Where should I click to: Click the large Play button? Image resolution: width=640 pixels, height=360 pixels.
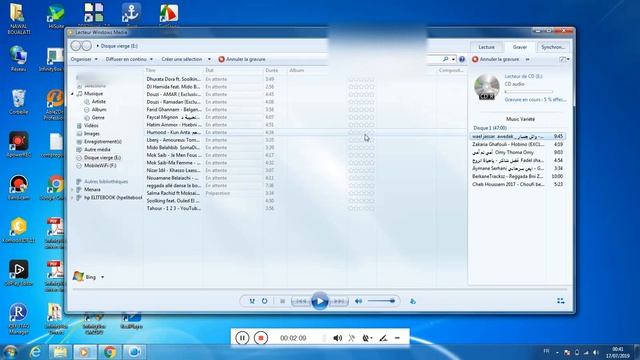[x=320, y=301]
